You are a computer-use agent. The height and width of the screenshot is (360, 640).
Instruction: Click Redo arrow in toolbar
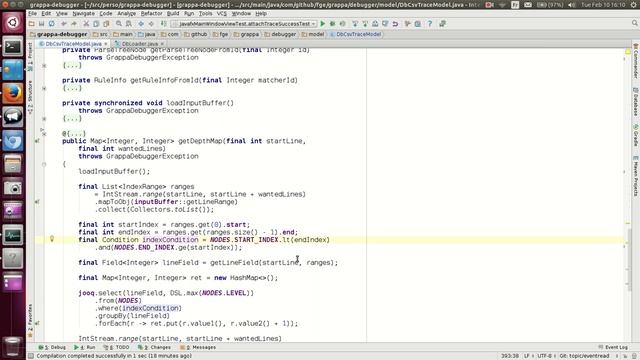pos(73,24)
